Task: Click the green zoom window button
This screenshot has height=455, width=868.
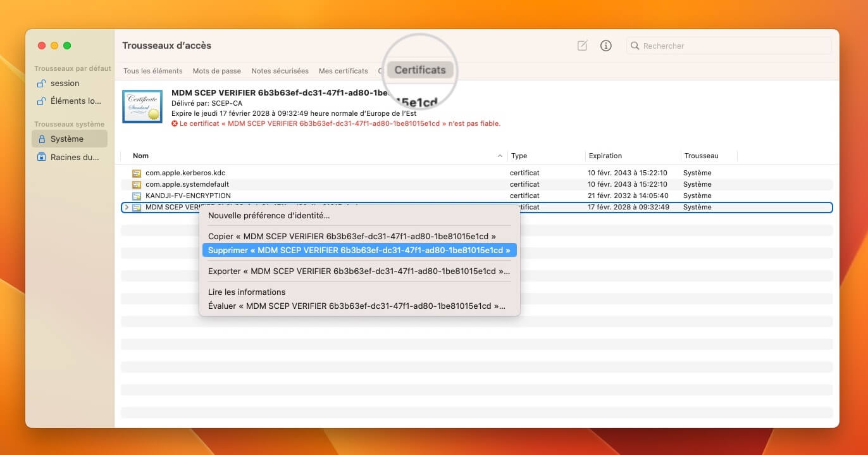Action: pyautogui.click(x=67, y=46)
